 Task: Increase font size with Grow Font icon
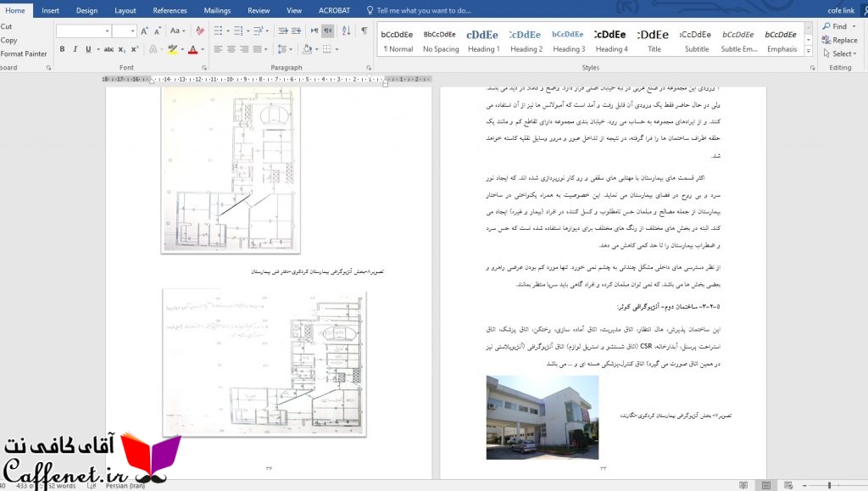144,31
